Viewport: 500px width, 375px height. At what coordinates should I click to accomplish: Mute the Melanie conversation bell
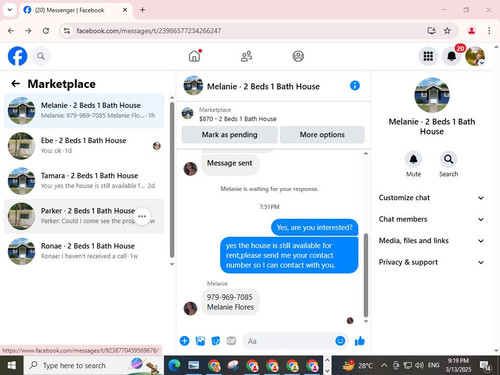(413, 159)
